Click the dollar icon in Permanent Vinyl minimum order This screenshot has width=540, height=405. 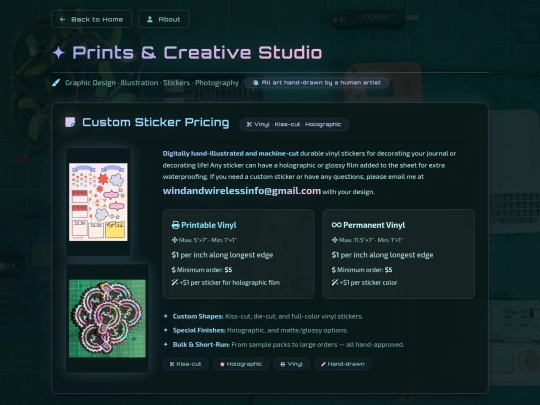[x=333, y=270]
